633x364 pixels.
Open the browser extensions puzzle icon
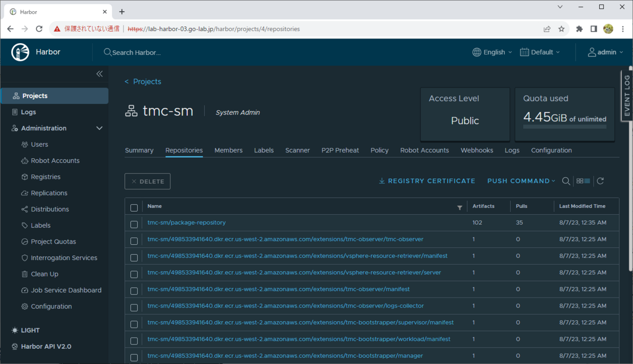(579, 29)
